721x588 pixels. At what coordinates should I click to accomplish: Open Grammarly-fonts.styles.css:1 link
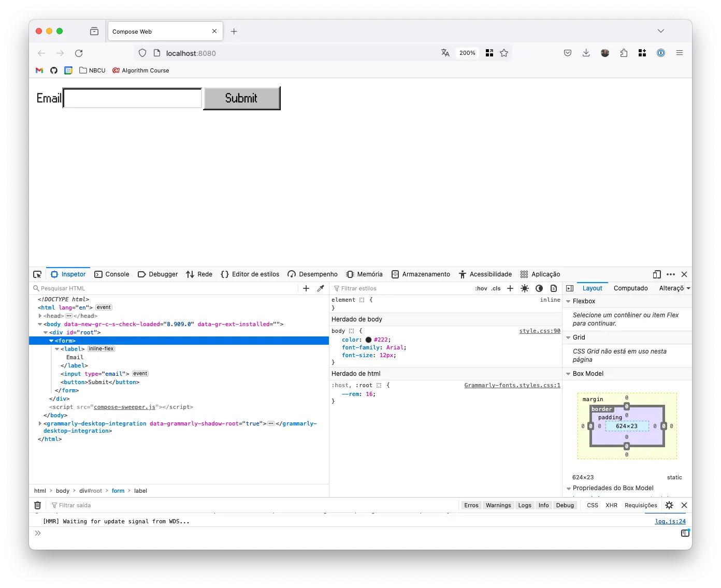[x=512, y=385]
